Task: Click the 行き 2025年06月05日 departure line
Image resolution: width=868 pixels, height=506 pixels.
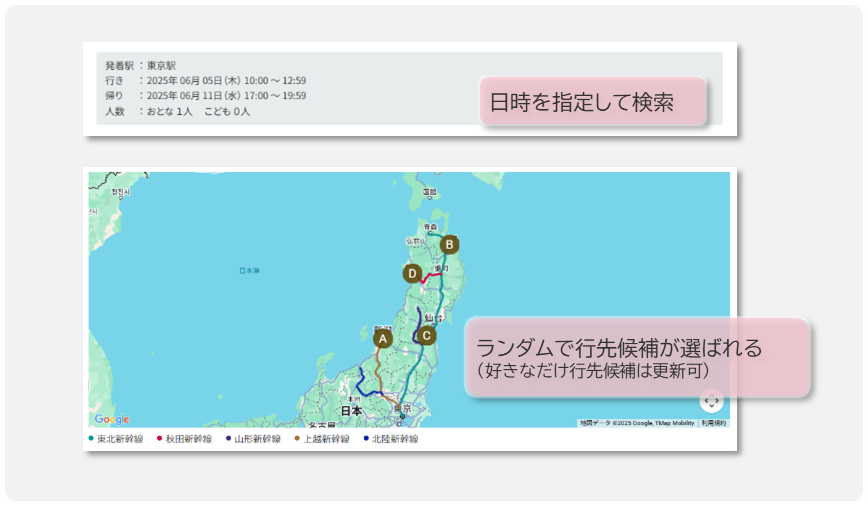Action: pyautogui.click(x=205, y=80)
